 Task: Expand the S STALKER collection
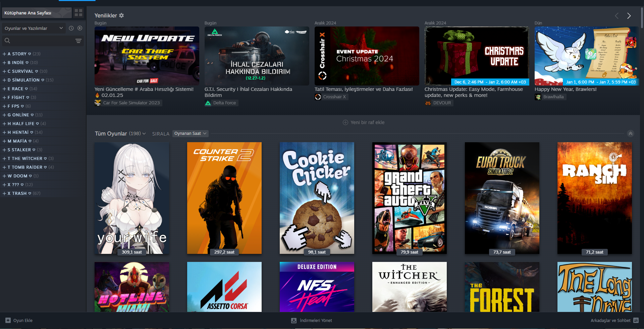point(4,150)
